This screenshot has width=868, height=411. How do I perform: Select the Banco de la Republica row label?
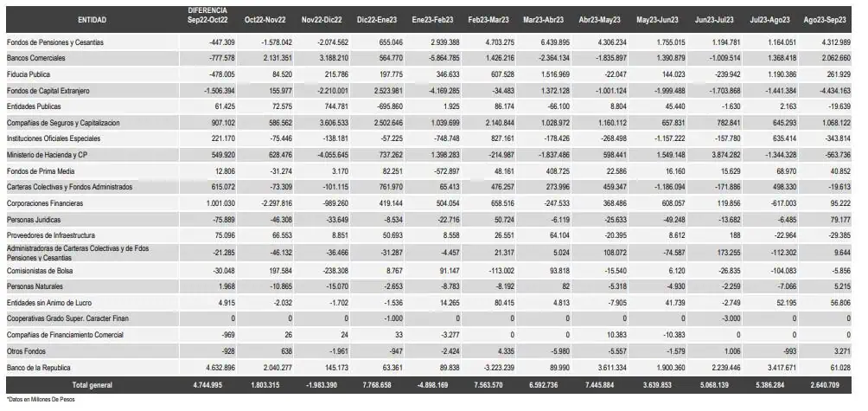[39, 368]
